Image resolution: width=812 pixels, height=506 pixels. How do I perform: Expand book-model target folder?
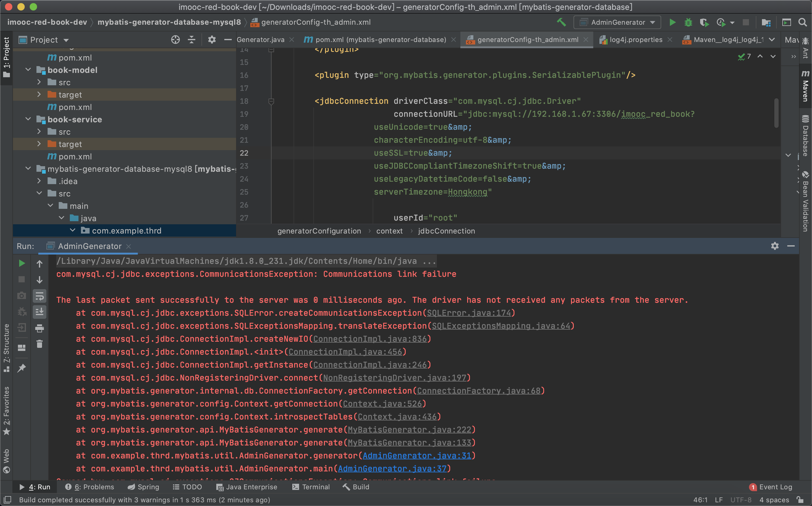(39, 95)
